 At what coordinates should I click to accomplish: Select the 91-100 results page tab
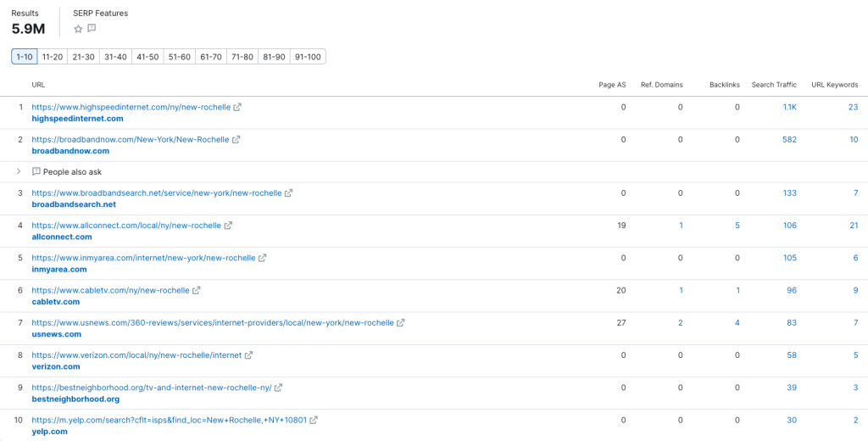click(308, 57)
